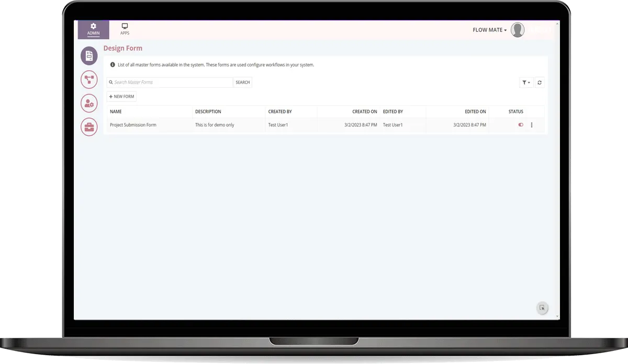
Task: Sort by the NAME column header
Action: tap(116, 111)
